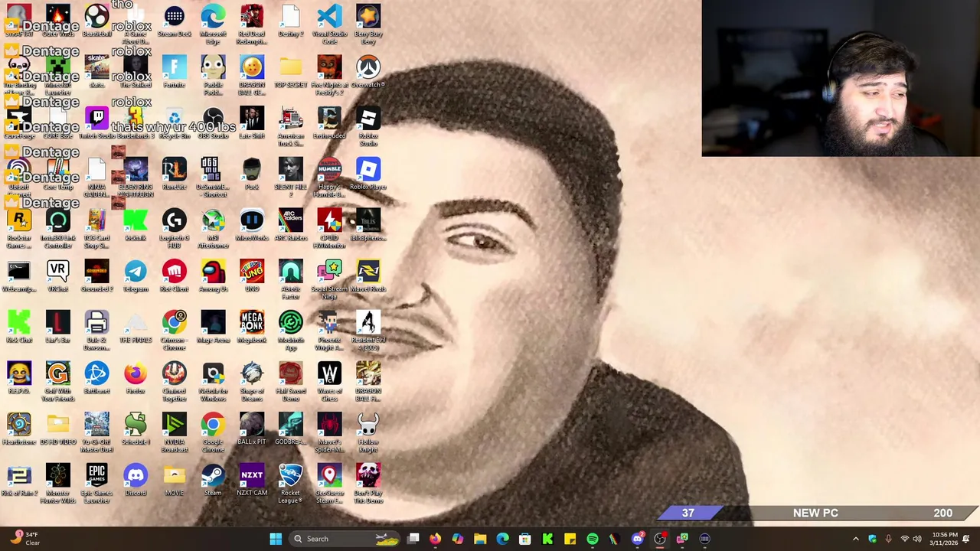Select the American Truck Simulator icon
980x551 pixels.
tap(291, 126)
